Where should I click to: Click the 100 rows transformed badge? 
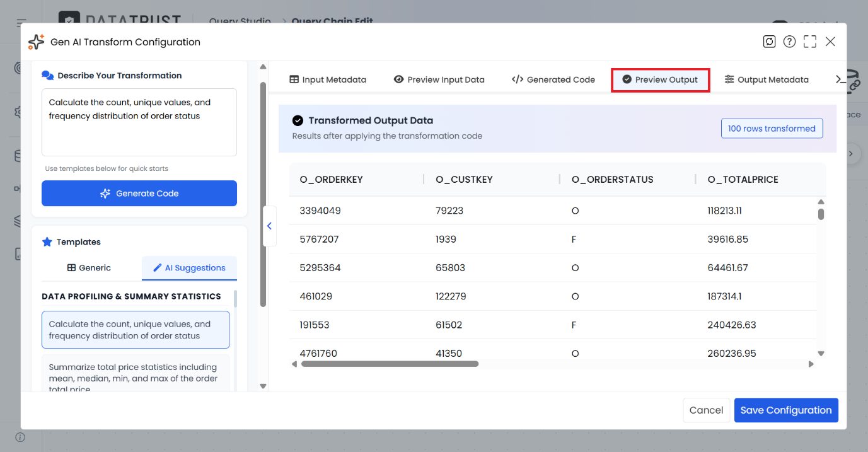pyautogui.click(x=772, y=129)
